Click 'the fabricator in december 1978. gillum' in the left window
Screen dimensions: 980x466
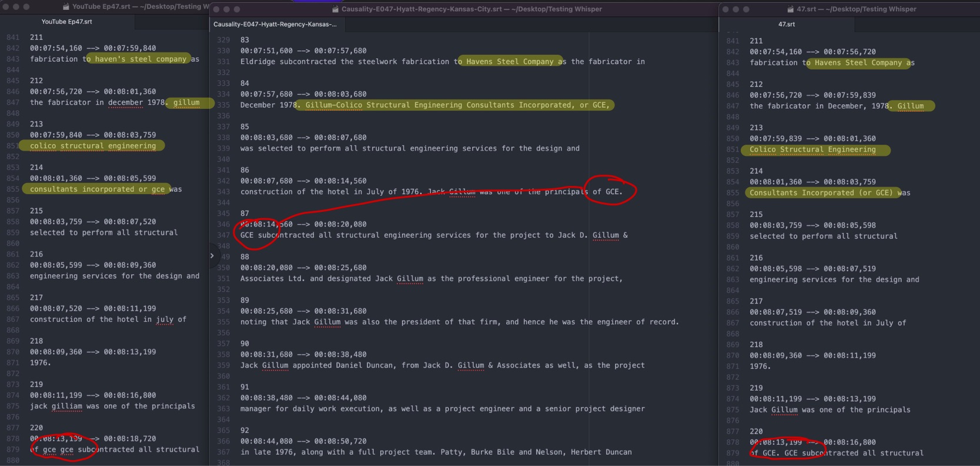coord(115,103)
